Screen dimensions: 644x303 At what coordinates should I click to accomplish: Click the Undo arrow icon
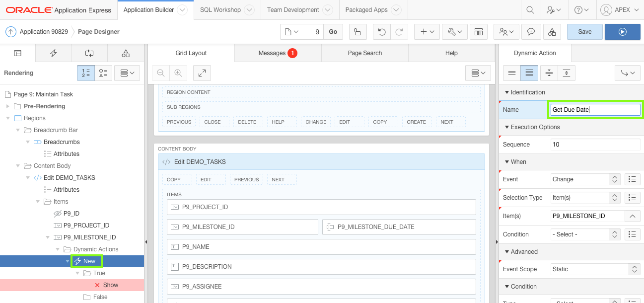(x=381, y=32)
